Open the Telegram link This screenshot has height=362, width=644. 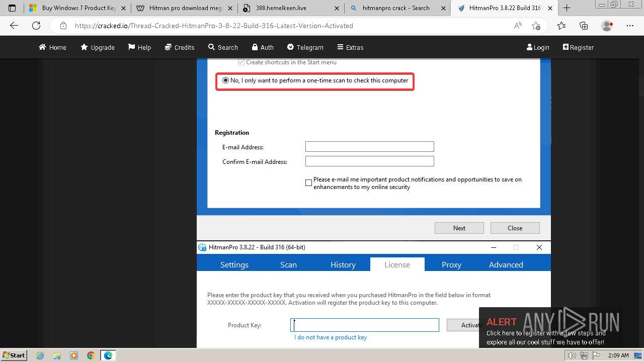(305, 47)
